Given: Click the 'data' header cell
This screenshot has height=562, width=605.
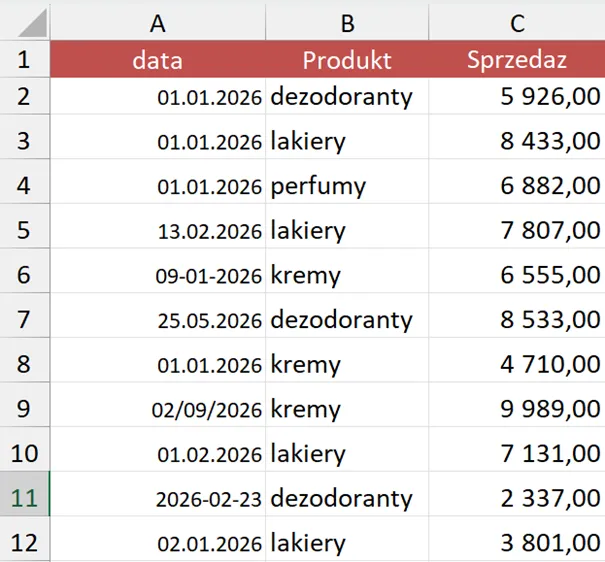Looking at the screenshot, I should coord(157,60).
